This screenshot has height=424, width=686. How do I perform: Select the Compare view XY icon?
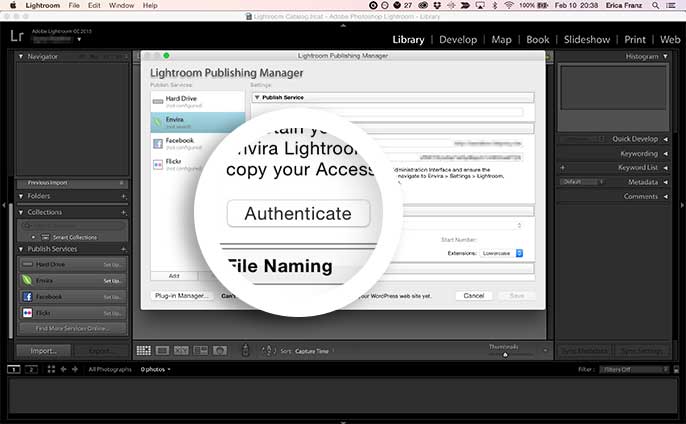[181, 350]
